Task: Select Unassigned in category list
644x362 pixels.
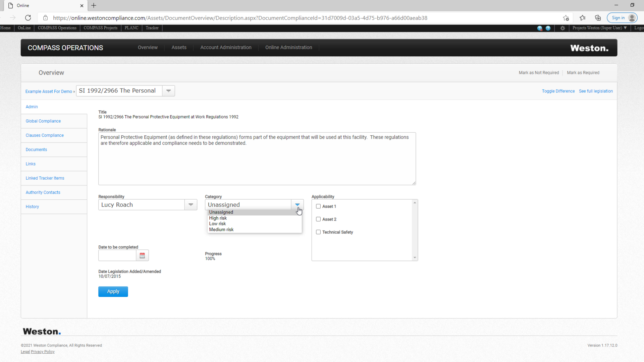Action: coord(255,212)
